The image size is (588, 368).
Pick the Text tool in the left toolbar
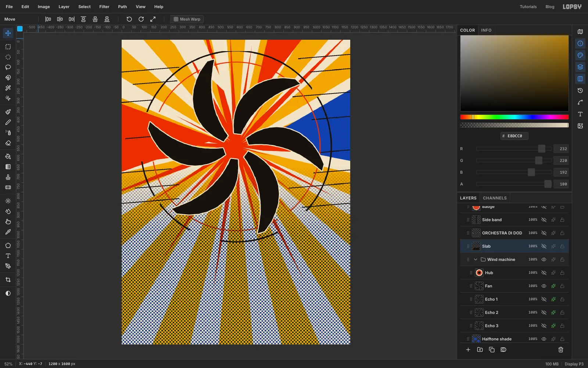click(8, 256)
